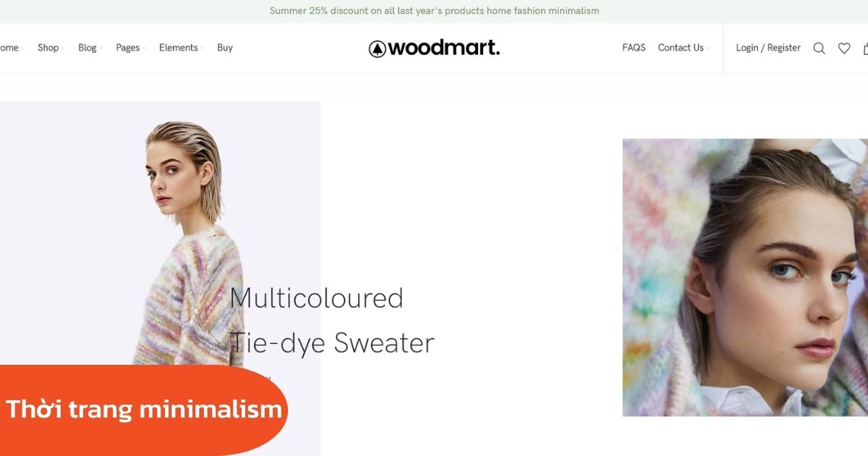
Task: Open the search magnifier icon
Action: (x=819, y=48)
